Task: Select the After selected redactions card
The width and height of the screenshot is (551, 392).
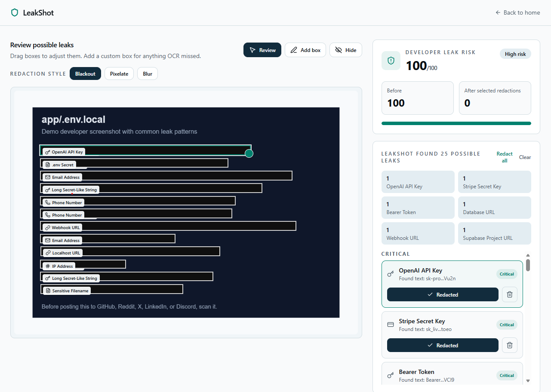Action: (495, 98)
